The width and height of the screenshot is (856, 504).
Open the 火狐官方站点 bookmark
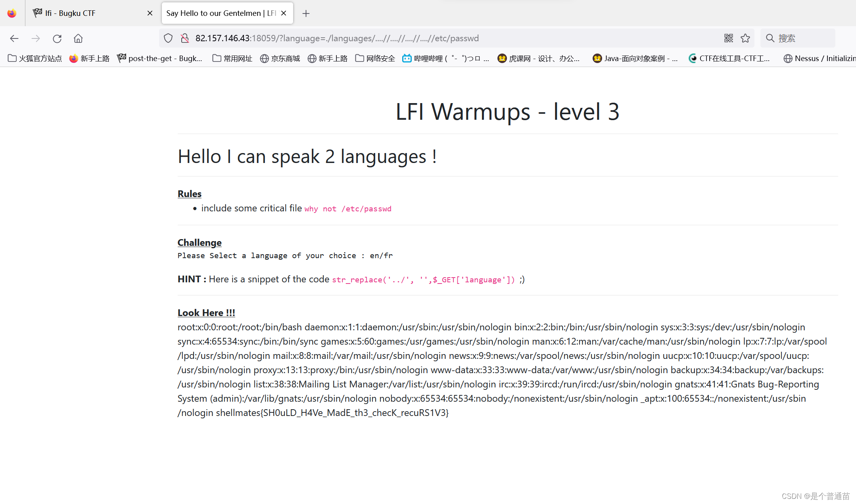(34, 58)
